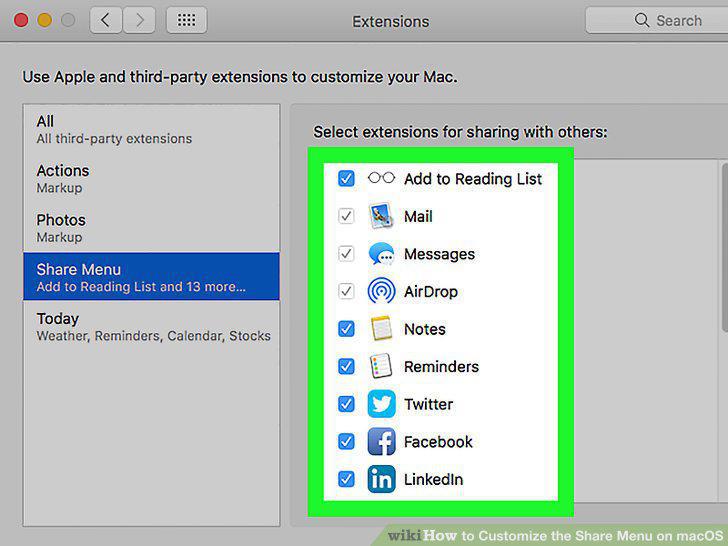Click the Facebook icon
The height and width of the screenshot is (546, 728).
coord(381,442)
